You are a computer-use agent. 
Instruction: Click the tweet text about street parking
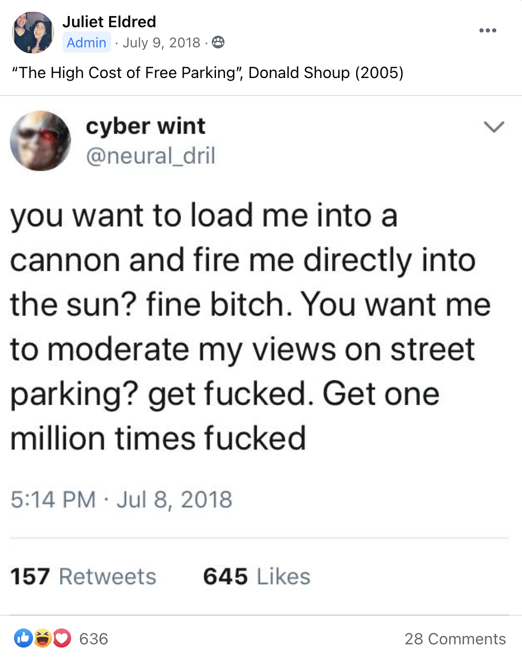coord(250,327)
